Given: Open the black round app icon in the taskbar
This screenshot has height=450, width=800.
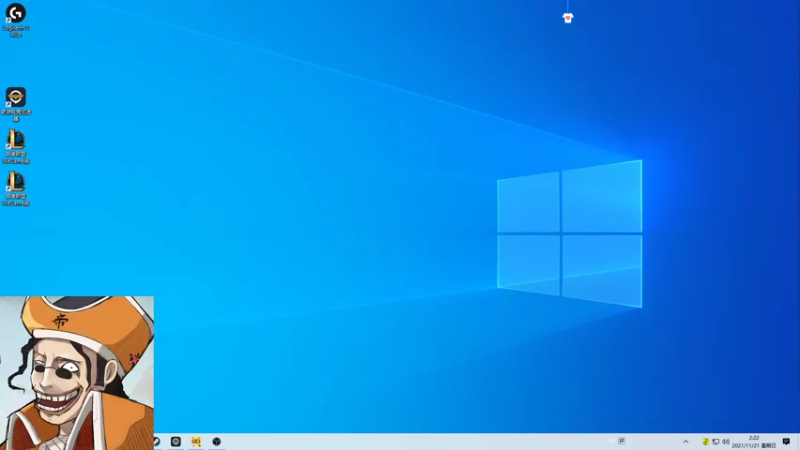Looking at the screenshot, I should point(216,441).
